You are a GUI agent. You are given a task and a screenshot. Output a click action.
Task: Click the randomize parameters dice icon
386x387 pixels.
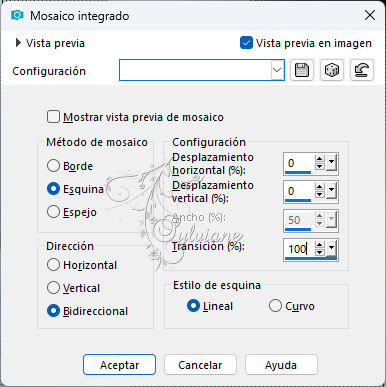pos(332,70)
